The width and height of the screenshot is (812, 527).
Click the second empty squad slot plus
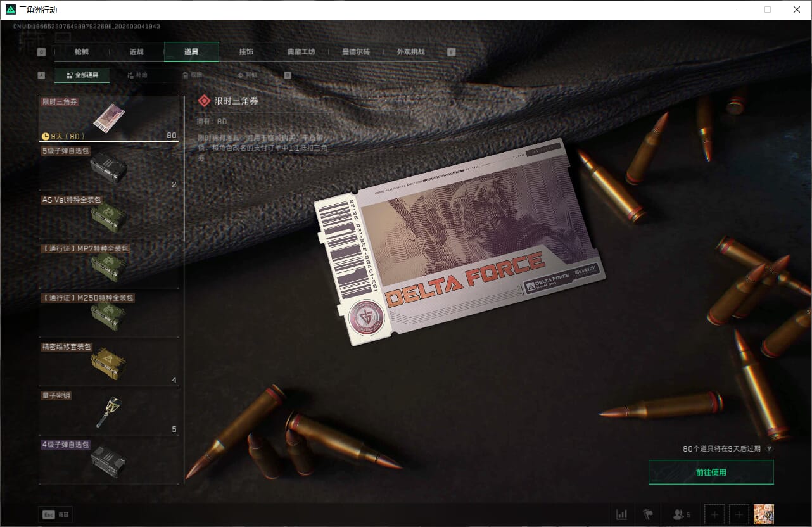(739, 514)
